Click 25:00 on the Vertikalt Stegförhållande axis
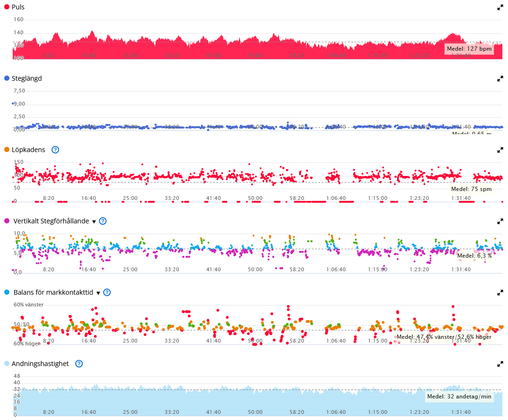The image size is (508, 420). click(x=130, y=269)
